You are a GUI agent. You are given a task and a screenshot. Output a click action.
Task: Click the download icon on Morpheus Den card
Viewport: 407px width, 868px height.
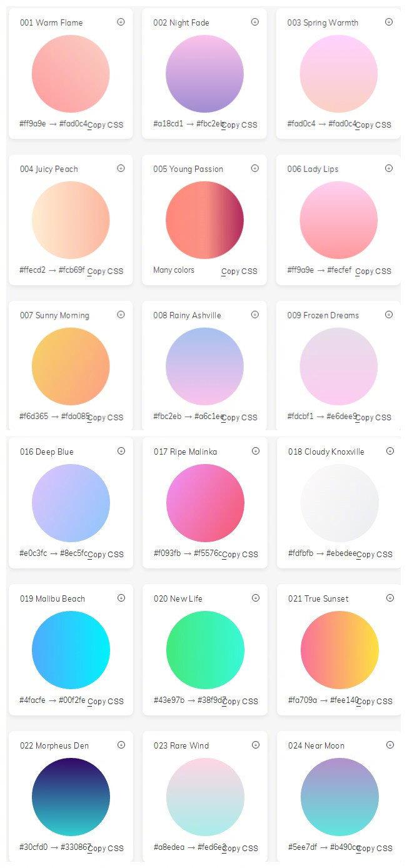(x=121, y=745)
